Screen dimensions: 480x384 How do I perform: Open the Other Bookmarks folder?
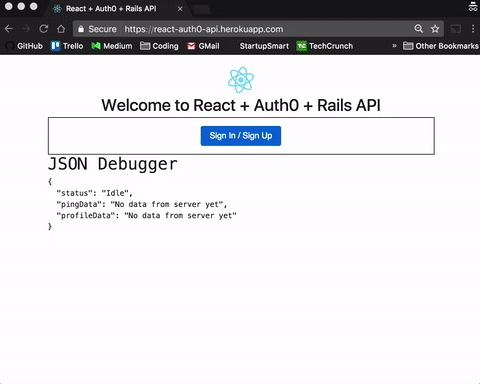click(x=441, y=46)
